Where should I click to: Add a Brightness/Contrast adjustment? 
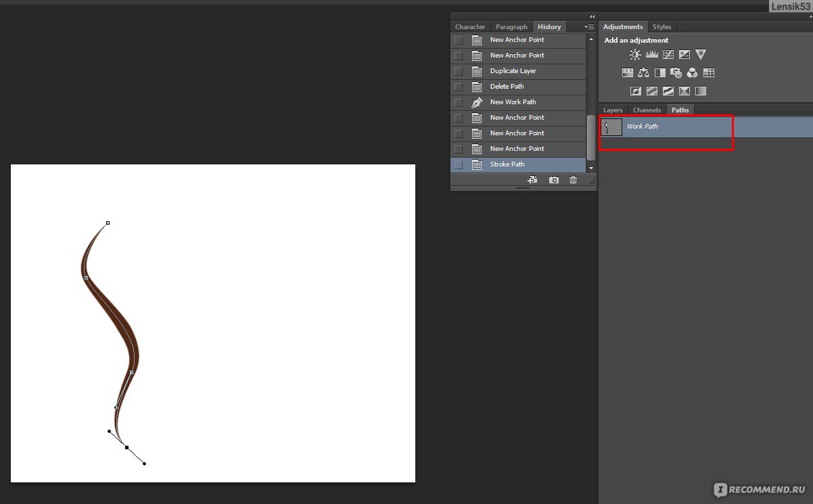tap(635, 55)
